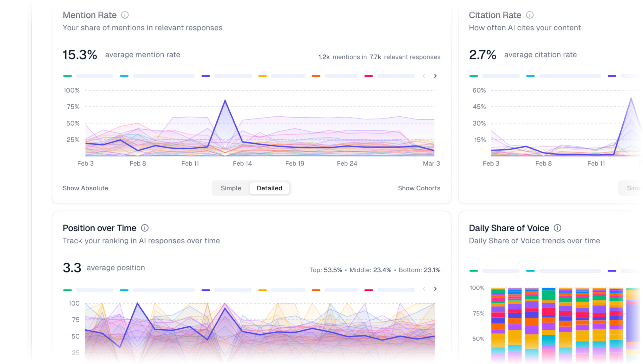The image size is (643, 364).
Task: Click the Mention Rate info icon
Action: pos(125,15)
